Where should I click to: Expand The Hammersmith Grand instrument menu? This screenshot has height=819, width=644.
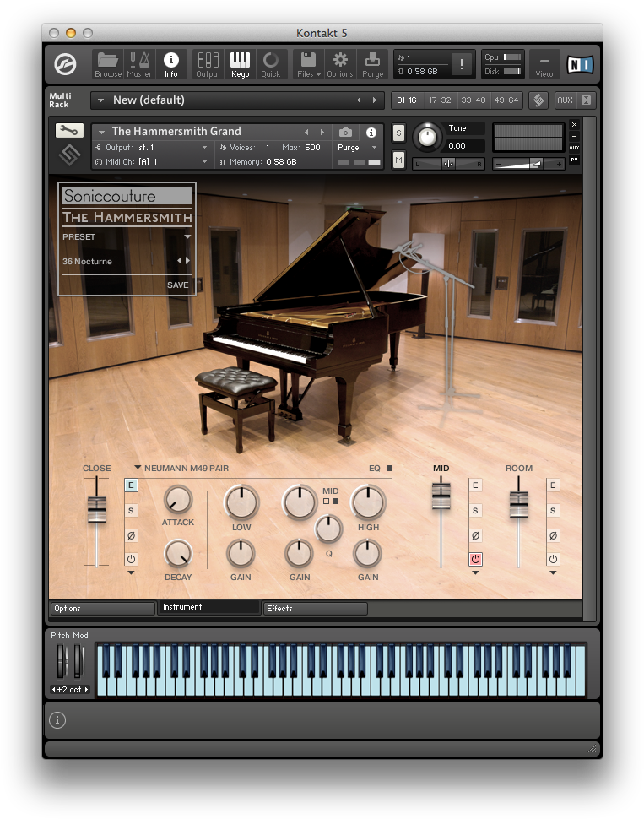102,133
